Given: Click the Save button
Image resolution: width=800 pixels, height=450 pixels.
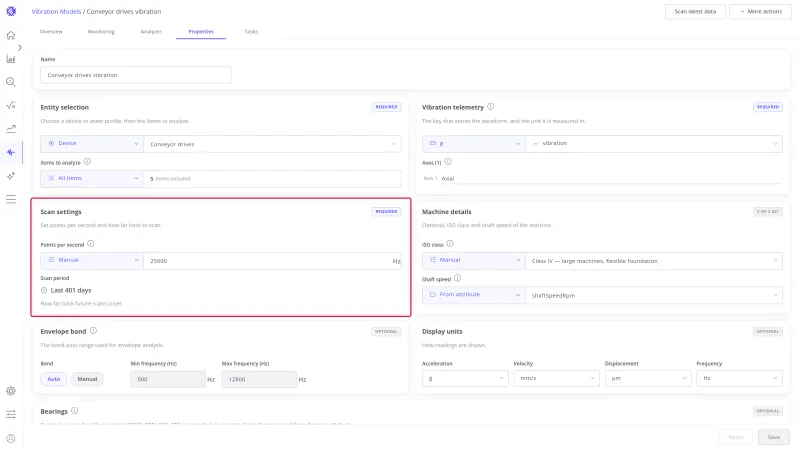Looking at the screenshot, I should tap(773, 437).
